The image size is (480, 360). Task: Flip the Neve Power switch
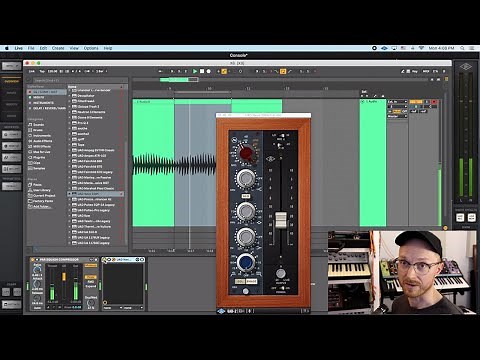click(281, 288)
